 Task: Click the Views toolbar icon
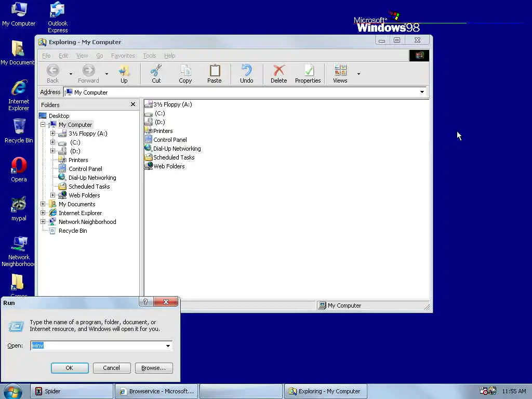[x=340, y=70]
